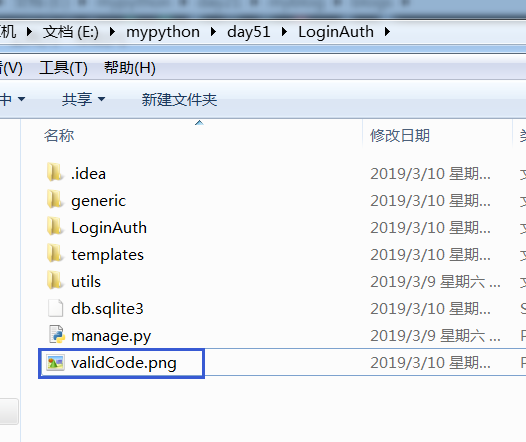Go to the 文档 (E:) breadcrumb
The width and height of the screenshot is (526, 442).
70,32
